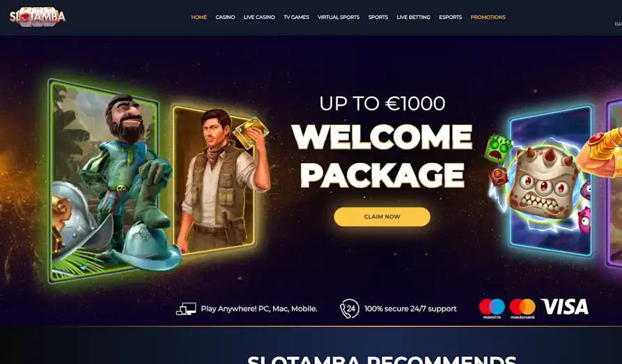Go to the Casino section
622x364 pixels.
pos(225,17)
